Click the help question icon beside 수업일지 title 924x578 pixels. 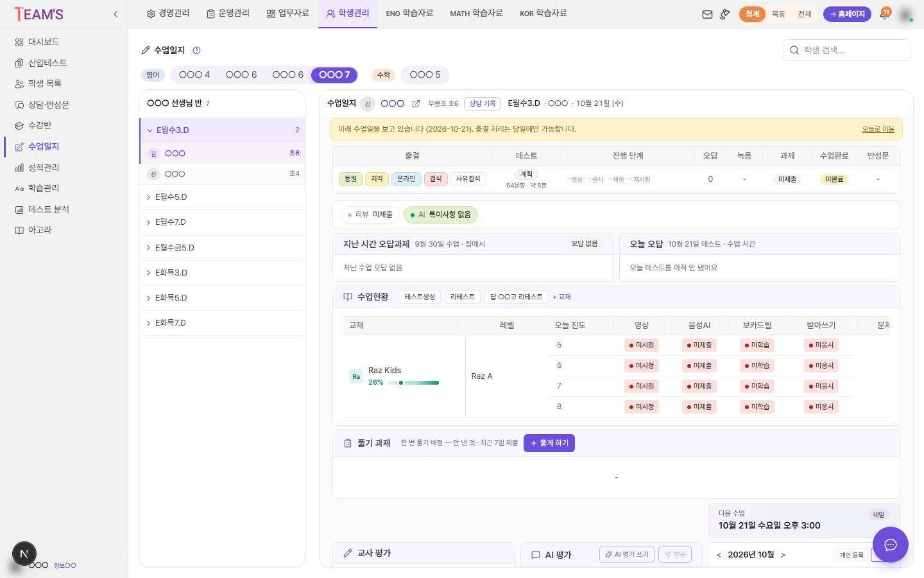click(x=197, y=50)
